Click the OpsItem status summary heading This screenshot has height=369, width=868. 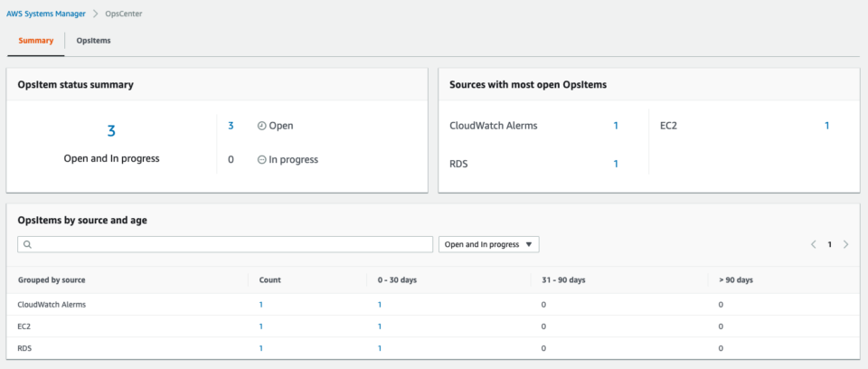(75, 85)
